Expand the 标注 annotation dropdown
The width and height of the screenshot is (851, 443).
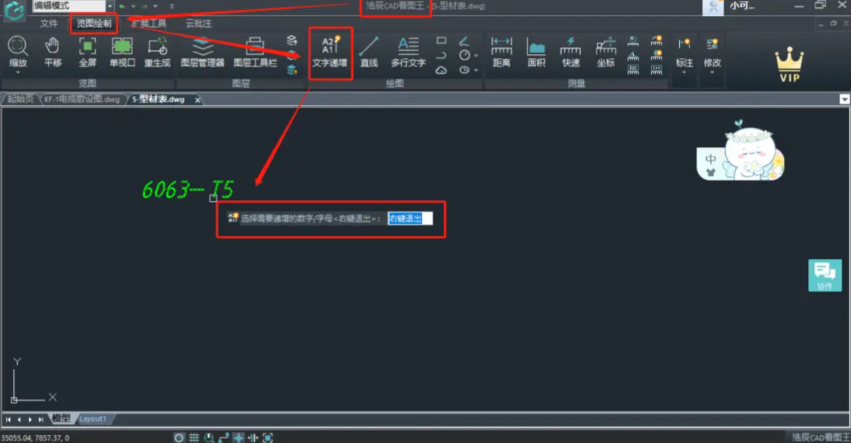(x=684, y=54)
